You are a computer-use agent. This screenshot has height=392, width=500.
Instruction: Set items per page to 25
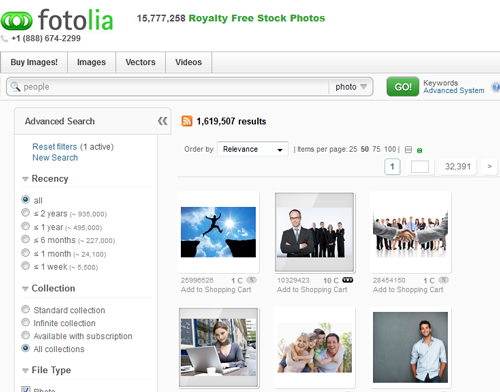[353, 149]
